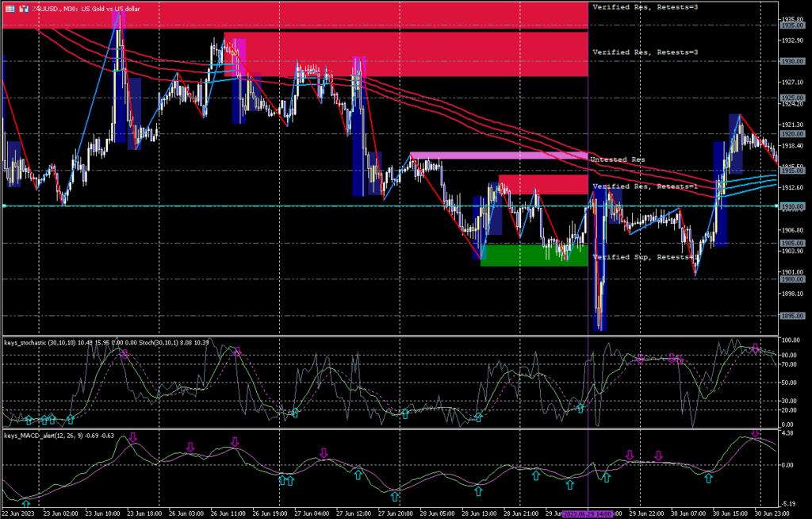Click the leftmost magenta down arrow in the MACD panel

[x=133, y=438]
